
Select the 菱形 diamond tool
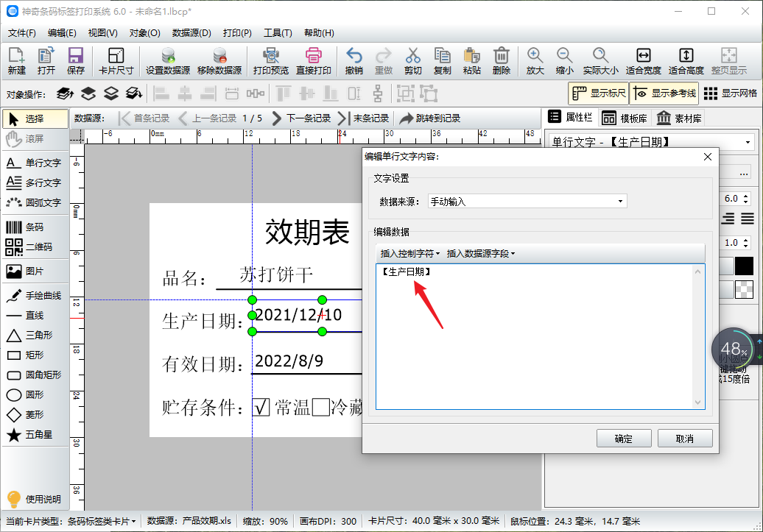point(35,415)
